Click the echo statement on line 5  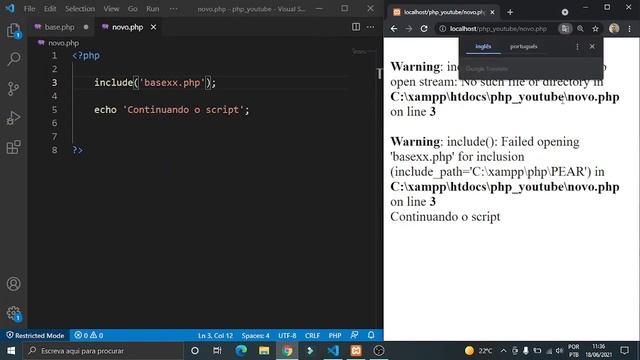click(171, 110)
